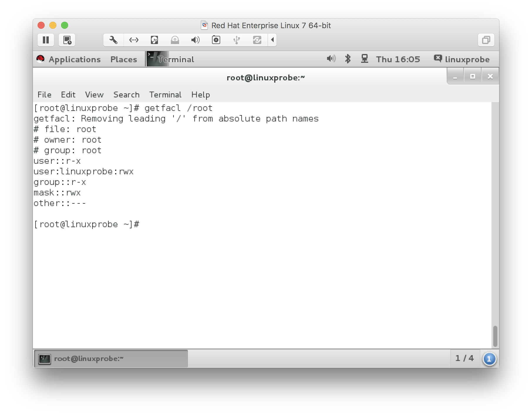Click the 'Removing leading' getfacl warning line
This screenshot has height=415, width=532.
(176, 119)
